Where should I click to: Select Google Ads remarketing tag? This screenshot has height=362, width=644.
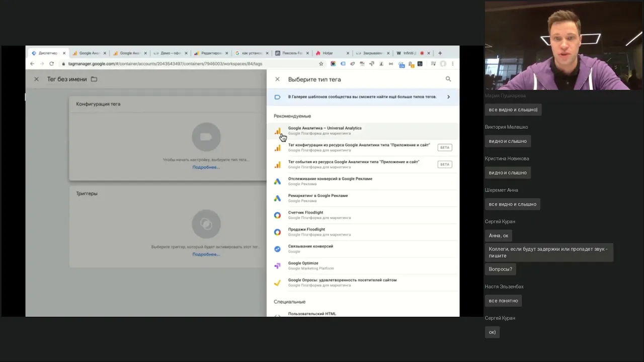(363, 198)
